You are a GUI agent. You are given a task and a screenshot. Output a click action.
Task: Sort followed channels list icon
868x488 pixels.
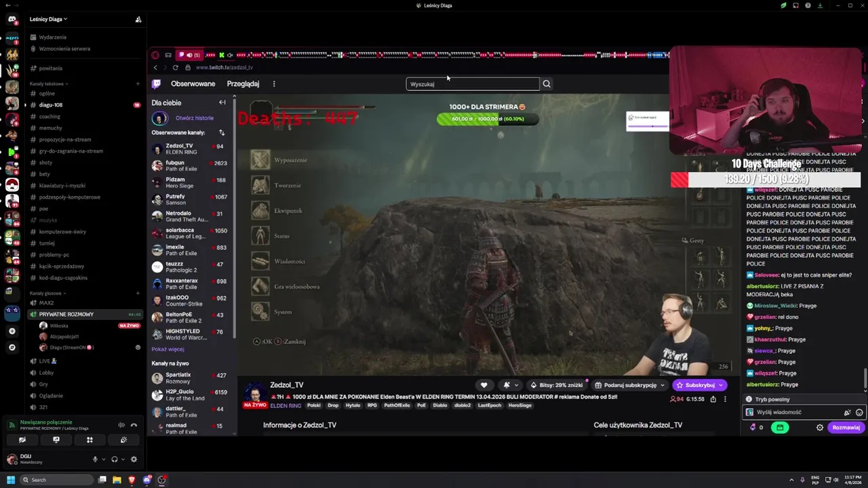222,133
